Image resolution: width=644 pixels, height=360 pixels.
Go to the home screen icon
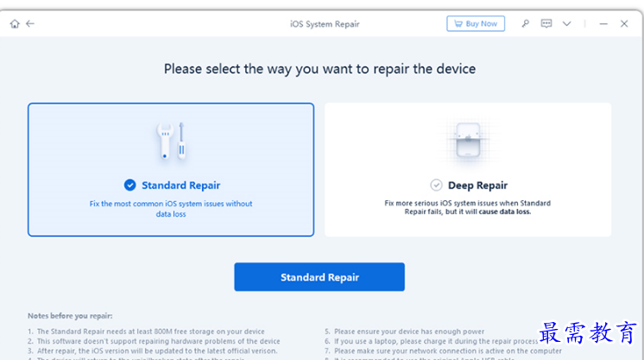pos(15,24)
